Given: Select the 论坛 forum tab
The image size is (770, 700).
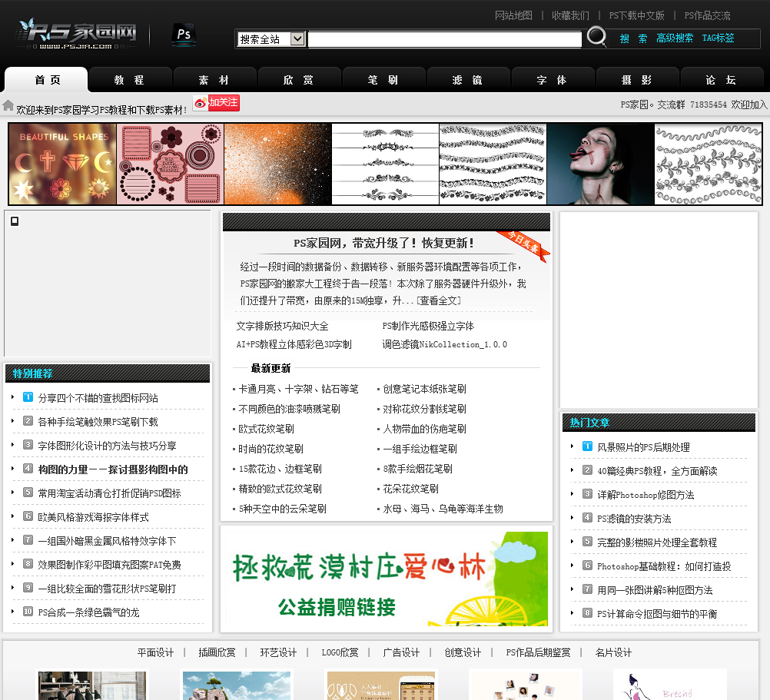Looking at the screenshot, I should [x=721, y=80].
